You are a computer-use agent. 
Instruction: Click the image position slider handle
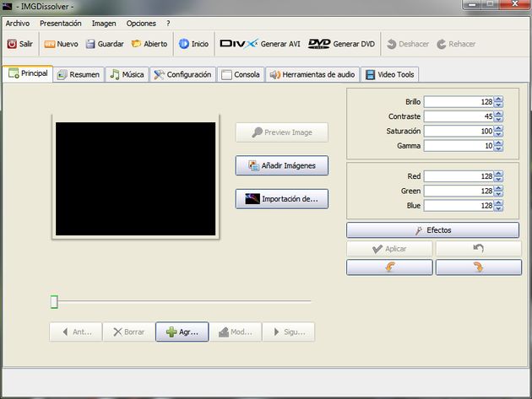coord(54,301)
